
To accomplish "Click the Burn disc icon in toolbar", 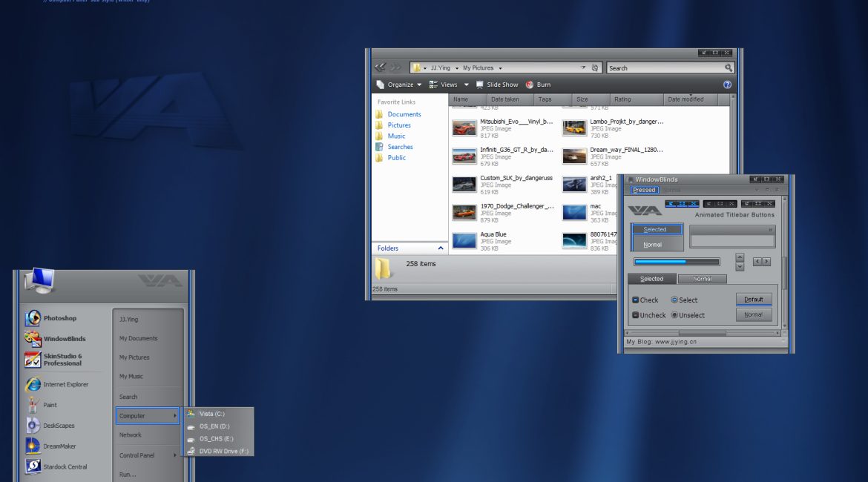I will [x=530, y=85].
